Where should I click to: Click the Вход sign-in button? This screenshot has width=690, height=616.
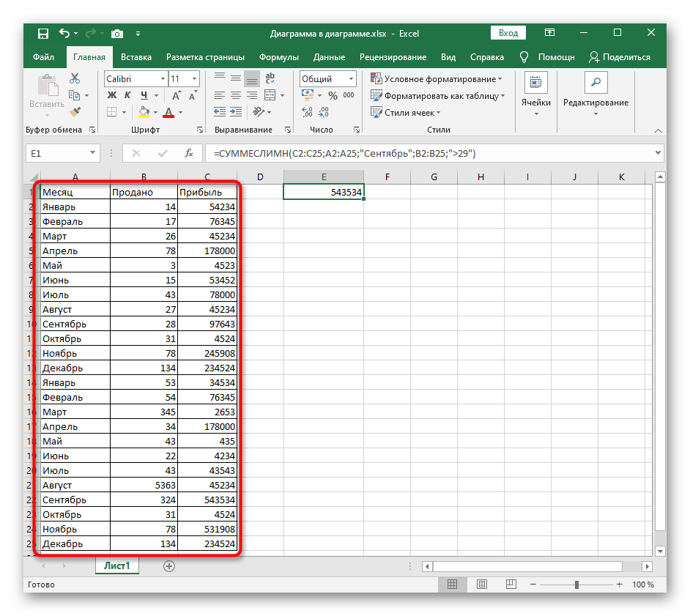[x=508, y=33]
